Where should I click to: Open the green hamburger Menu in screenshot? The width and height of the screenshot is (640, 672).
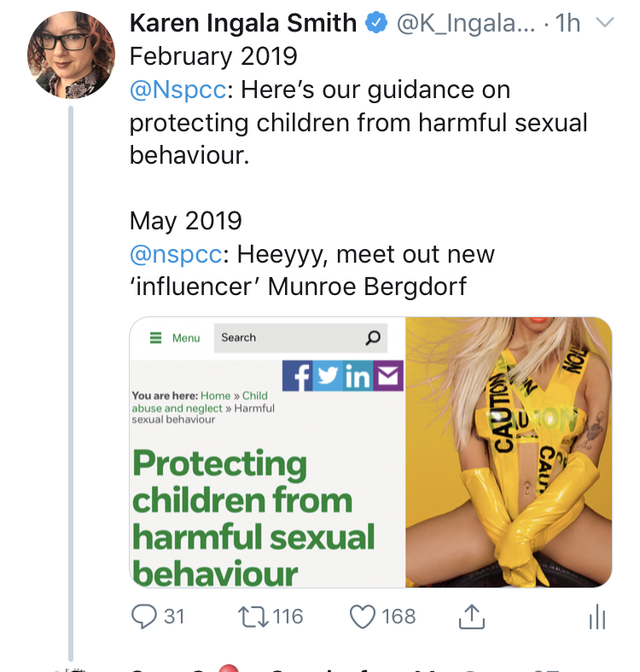click(x=175, y=338)
